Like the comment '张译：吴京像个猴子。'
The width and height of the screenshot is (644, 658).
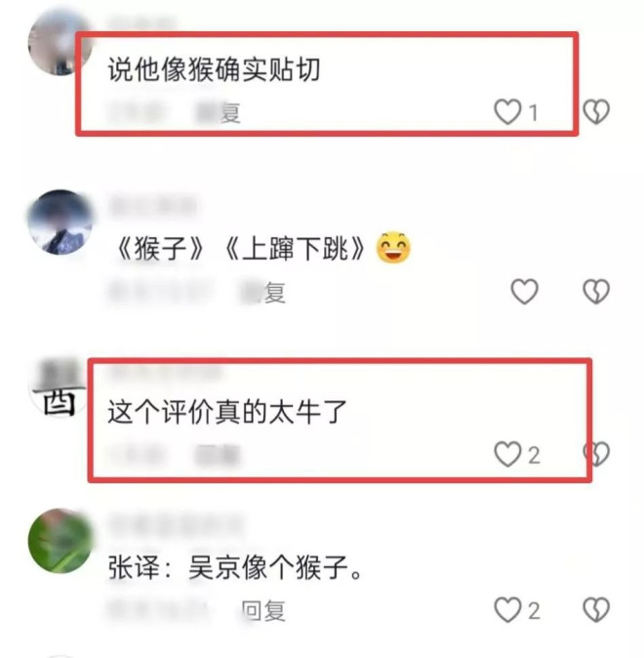[507, 610]
